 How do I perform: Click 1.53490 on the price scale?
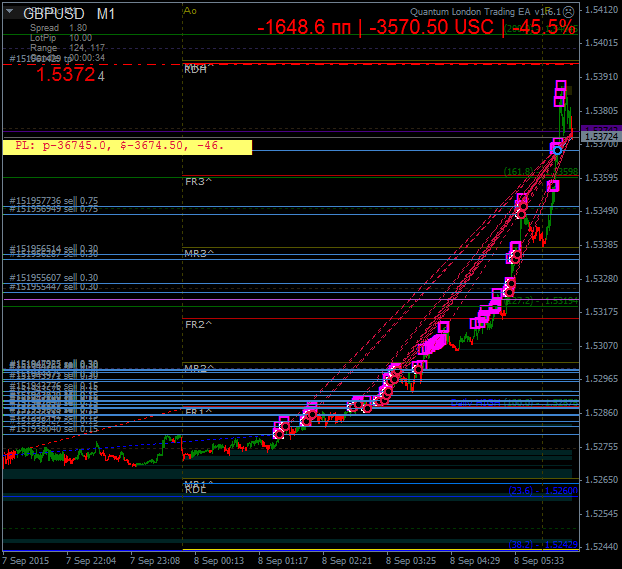602,211
